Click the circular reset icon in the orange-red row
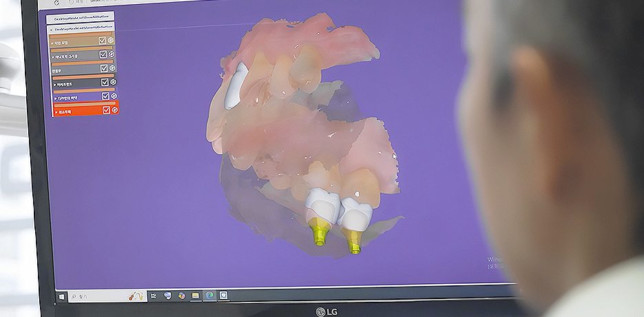 click(115, 110)
